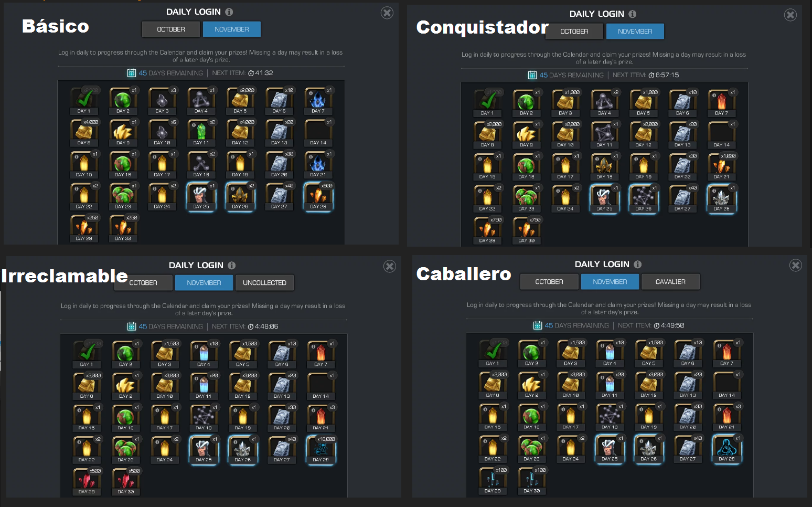Select DAY 25 champion reward in Básico calendar
Image resolution: width=812 pixels, height=507 pixels.
click(201, 196)
